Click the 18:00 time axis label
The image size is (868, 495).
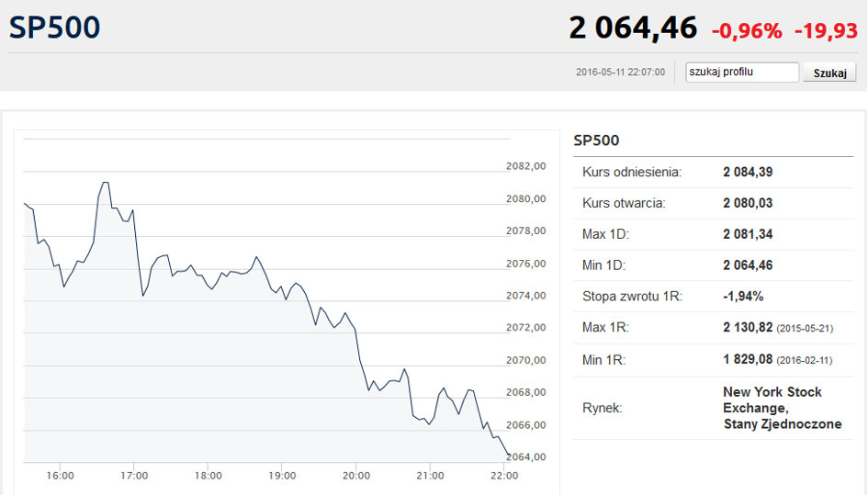pyautogui.click(x=209, y=476)
